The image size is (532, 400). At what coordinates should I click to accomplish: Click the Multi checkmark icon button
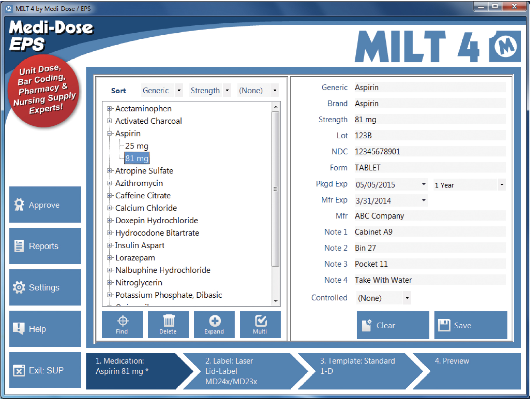click(260, 324)
